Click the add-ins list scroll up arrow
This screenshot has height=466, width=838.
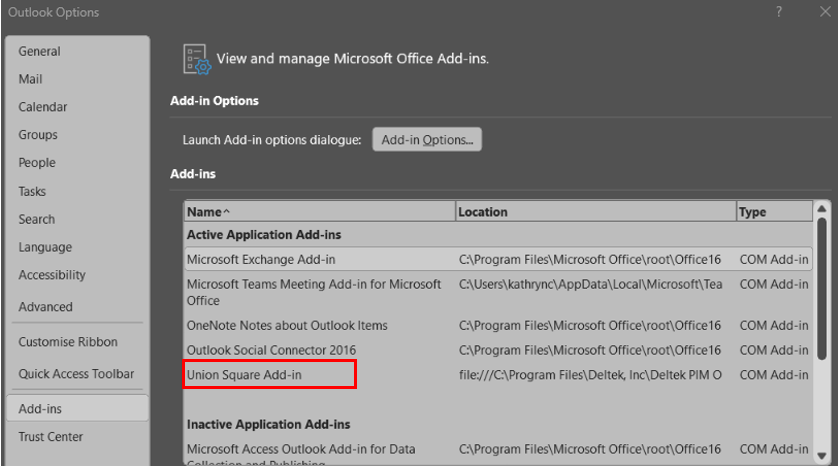tap(822, 208)
